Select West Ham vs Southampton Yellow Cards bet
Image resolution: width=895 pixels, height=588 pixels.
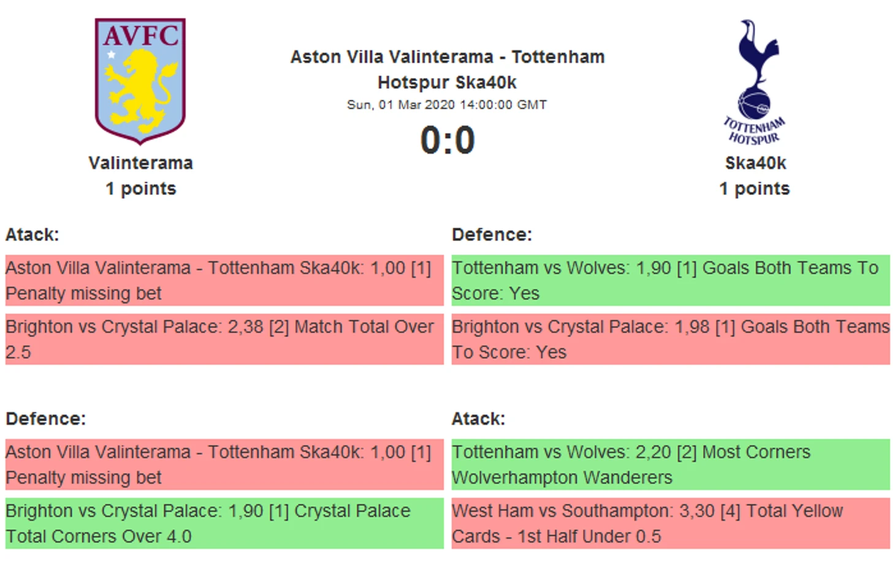click(x=671, y=524)
